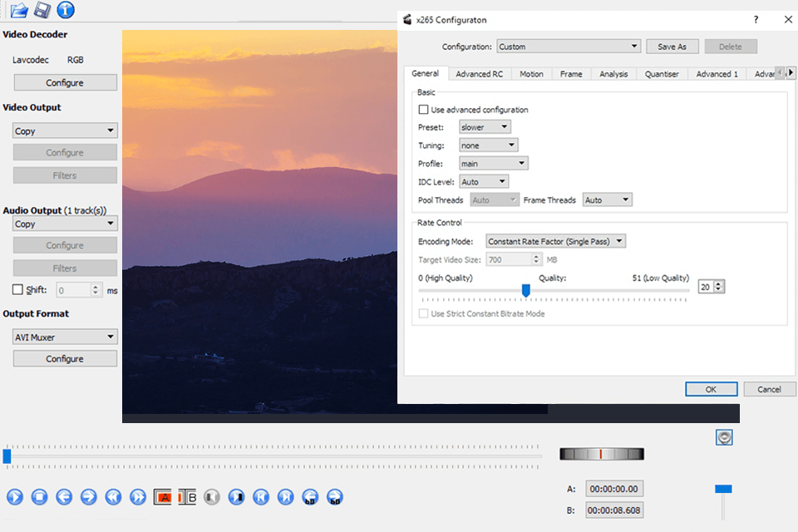This screenshot has height=532, width=798.
Task: Stop video playback
Action: pos(39,496)
